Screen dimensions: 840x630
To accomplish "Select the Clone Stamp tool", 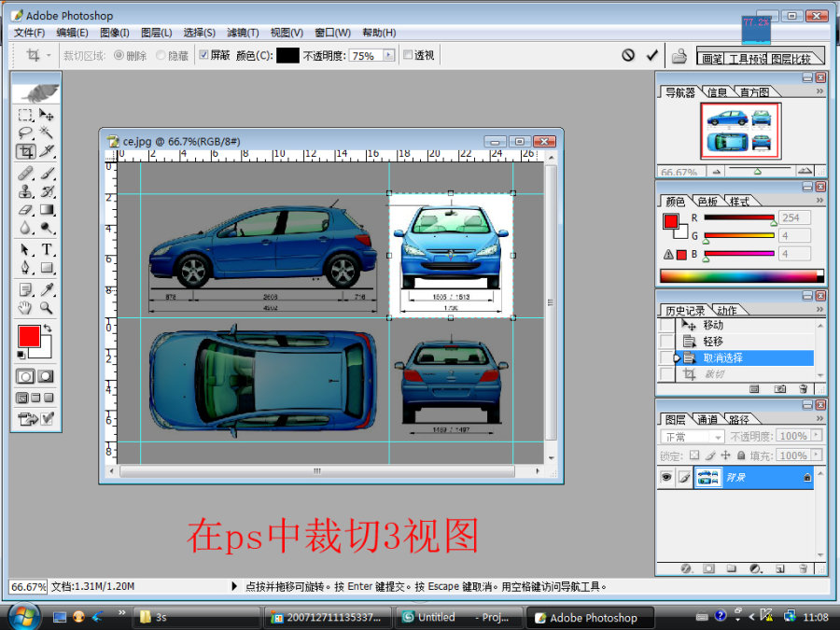I will pos(24,191).
